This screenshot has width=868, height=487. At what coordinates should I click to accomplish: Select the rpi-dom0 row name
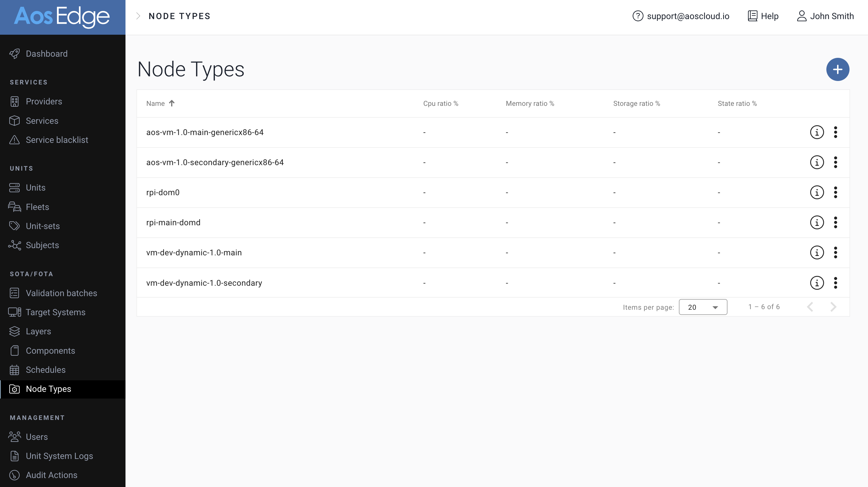(163, 192)
